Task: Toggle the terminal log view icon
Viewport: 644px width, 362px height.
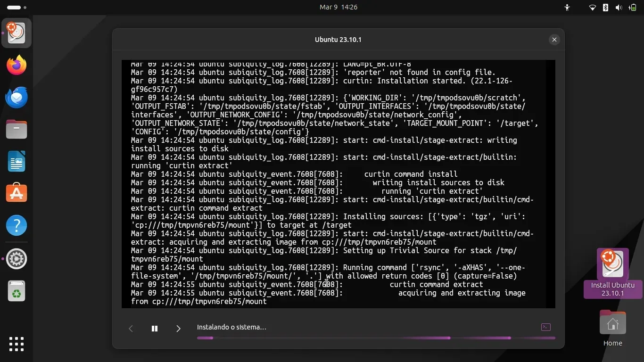Action: [x=545, y=327]
